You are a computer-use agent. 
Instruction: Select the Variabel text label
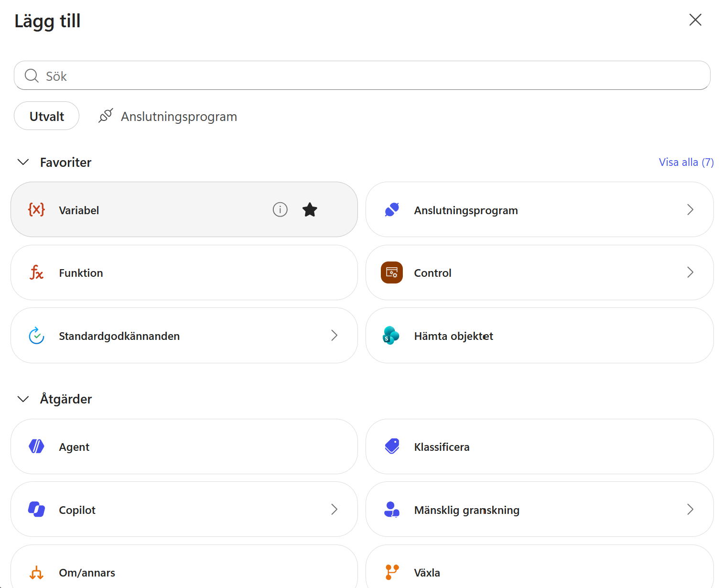coord(79,210)
